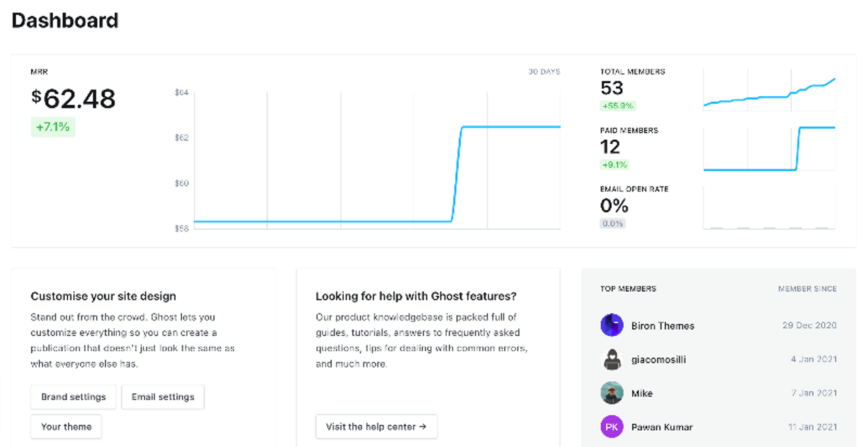Viewport: 868px width, 447px height.
Task: Click the $62.48 MRR value
Action: (73, 99)
